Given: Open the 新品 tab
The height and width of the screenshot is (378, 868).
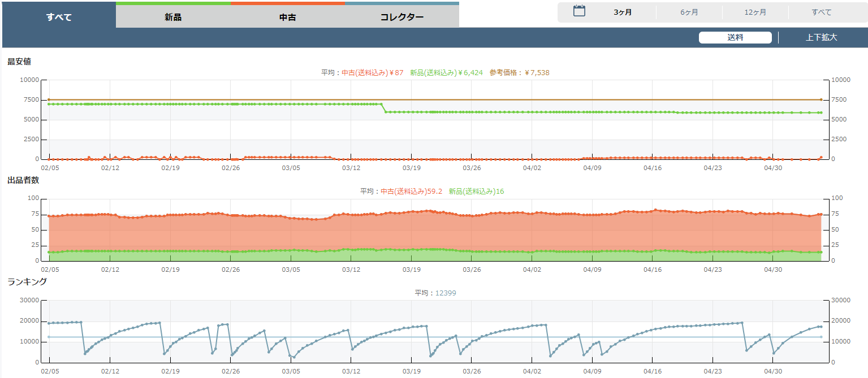Looking at the screenshot, I should (173, 17).
